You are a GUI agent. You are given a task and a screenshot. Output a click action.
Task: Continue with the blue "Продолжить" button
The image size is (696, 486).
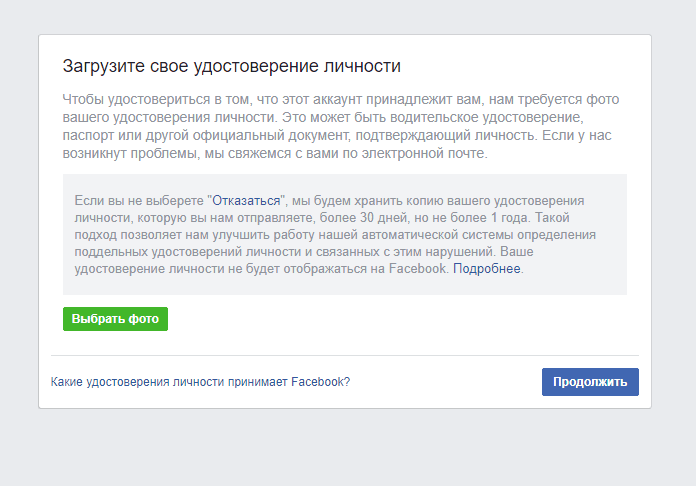pos(590,382)
